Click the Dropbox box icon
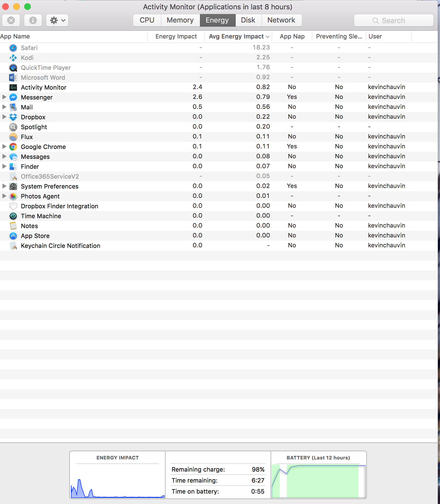440x504 pixels. [x=13, y=117]
